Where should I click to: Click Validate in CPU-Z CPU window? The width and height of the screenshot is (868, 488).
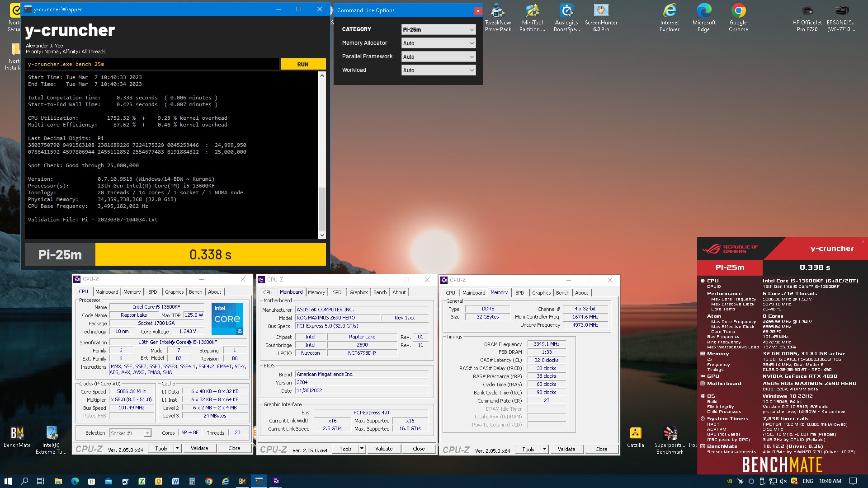pos(199,448)
